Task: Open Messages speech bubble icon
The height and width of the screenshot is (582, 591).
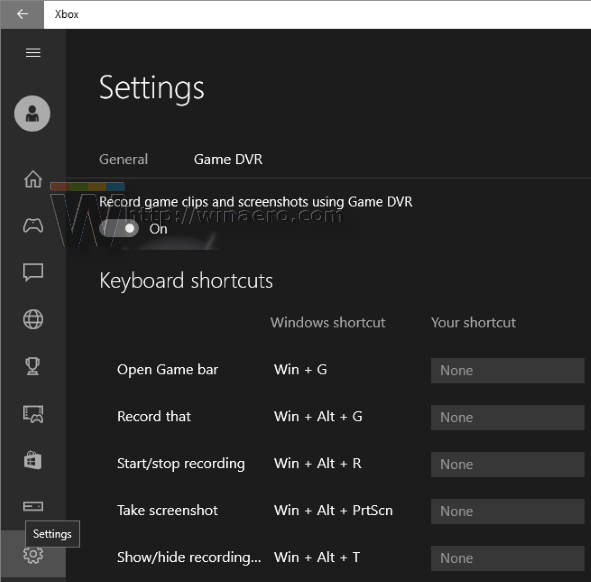Action: 33,272
